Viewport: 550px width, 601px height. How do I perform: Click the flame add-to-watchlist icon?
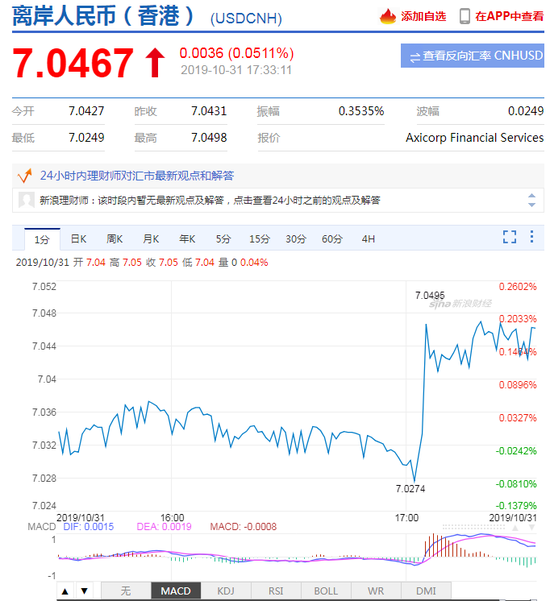(387, 16)
